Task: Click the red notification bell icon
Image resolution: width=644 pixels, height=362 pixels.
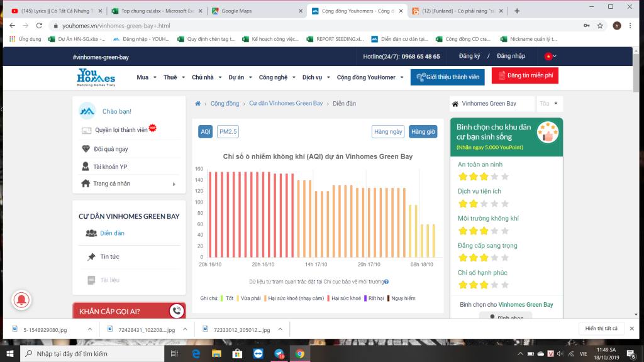Action: 21,300
